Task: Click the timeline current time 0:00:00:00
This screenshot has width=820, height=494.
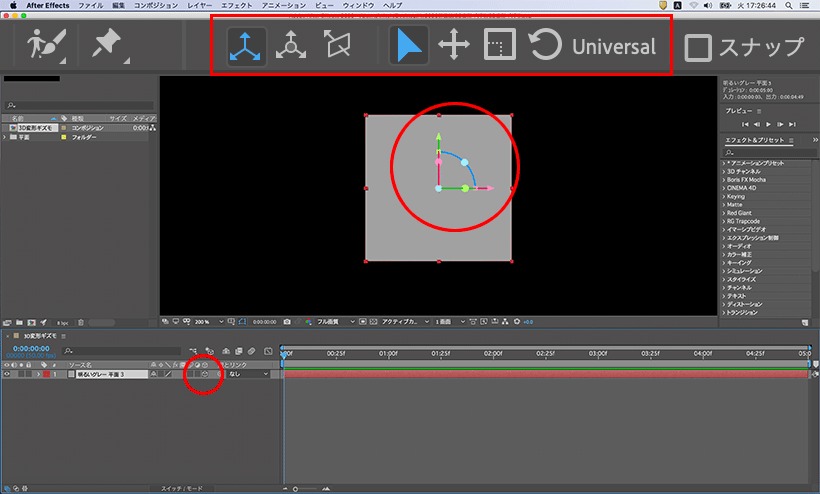Action: pos(31,348)
